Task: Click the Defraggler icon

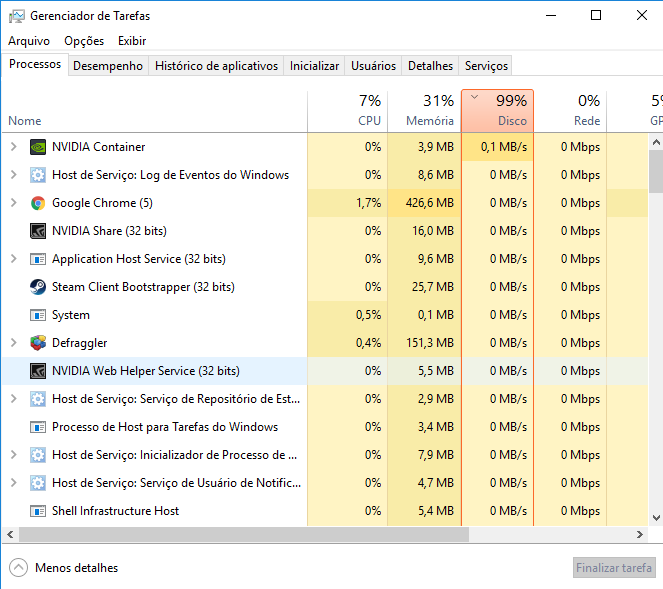Action: point(38,343)
